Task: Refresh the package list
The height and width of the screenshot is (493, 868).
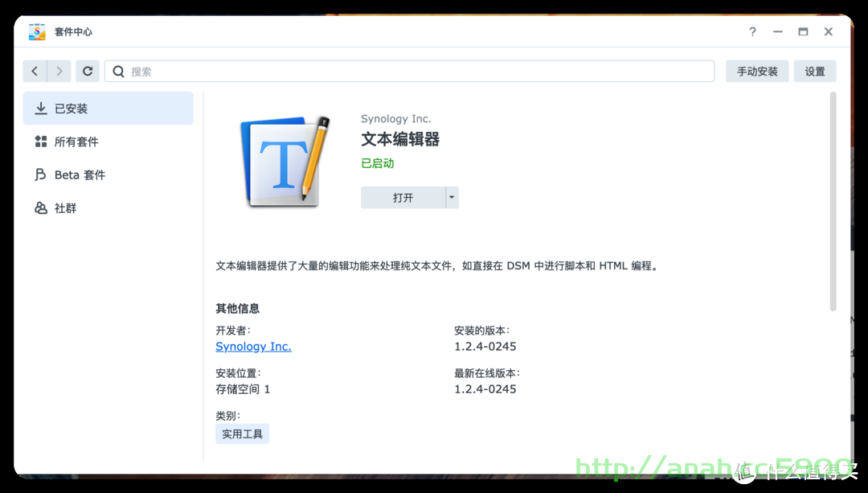Action: [x=88, y=71]
